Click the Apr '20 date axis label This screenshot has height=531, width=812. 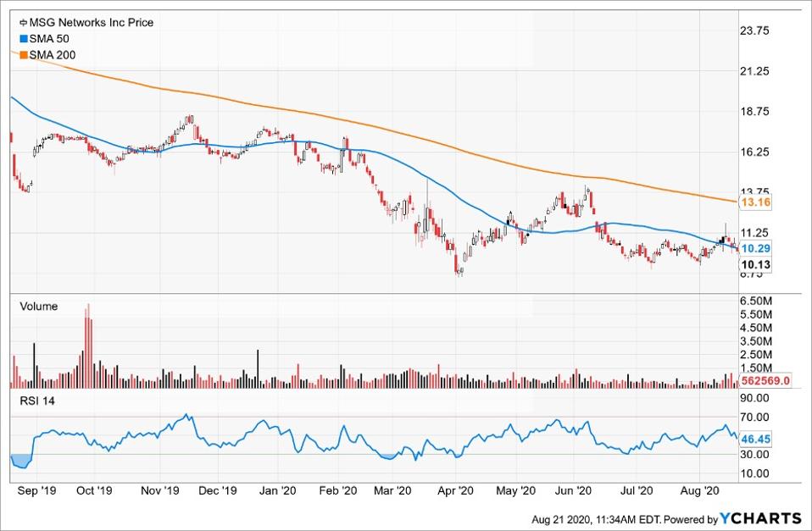coord(456,490)
